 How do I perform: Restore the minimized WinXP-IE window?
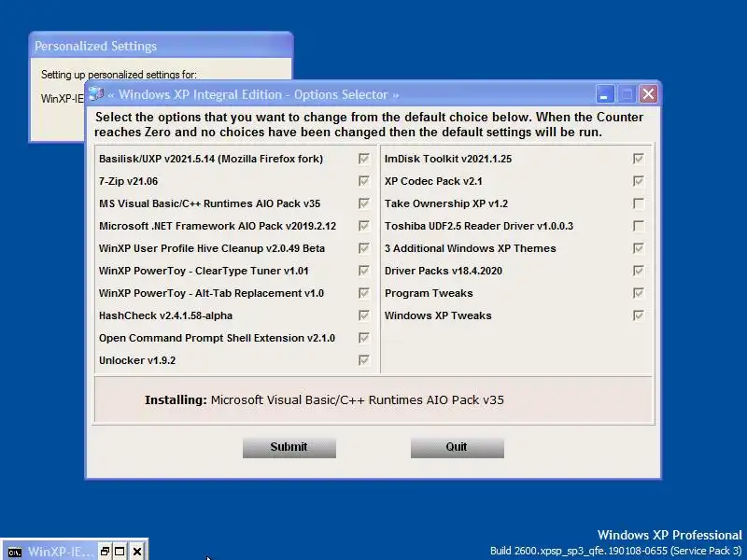tap(105, 552)
